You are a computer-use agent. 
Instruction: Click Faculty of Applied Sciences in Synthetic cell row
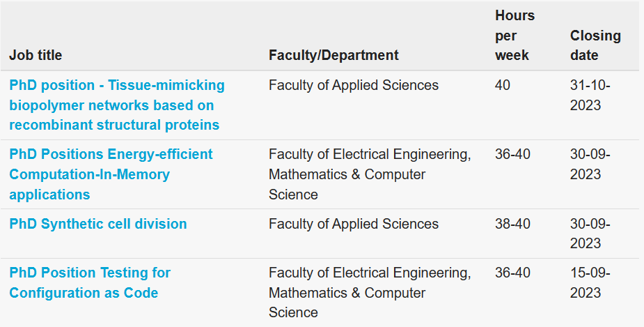click(x=354, y=224)
